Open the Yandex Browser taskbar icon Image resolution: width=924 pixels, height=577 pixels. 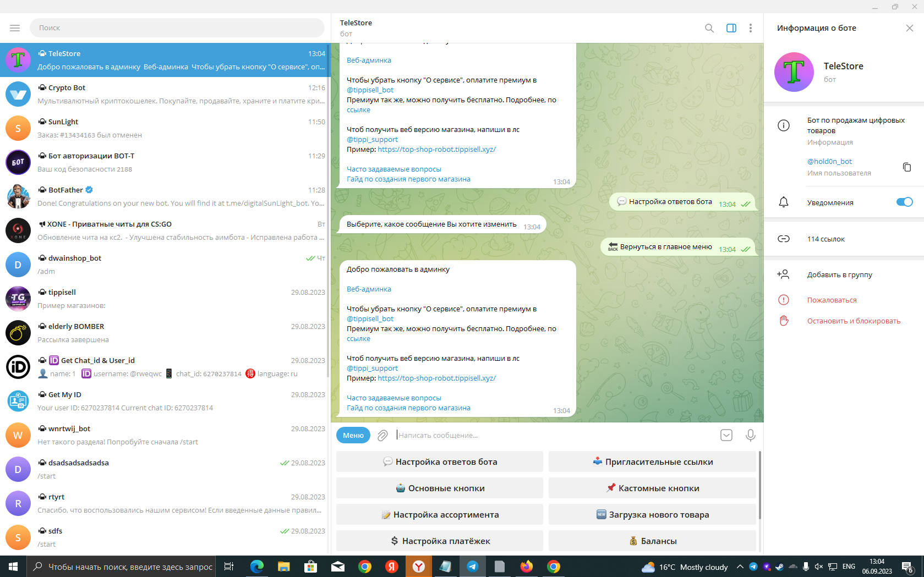419,567
